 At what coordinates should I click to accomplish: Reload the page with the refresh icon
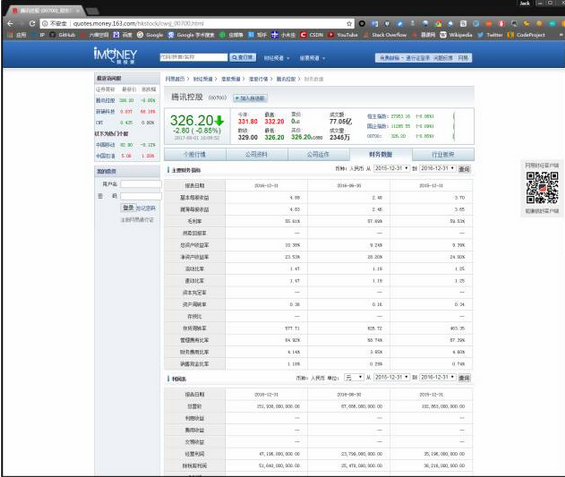click(32, 23)
